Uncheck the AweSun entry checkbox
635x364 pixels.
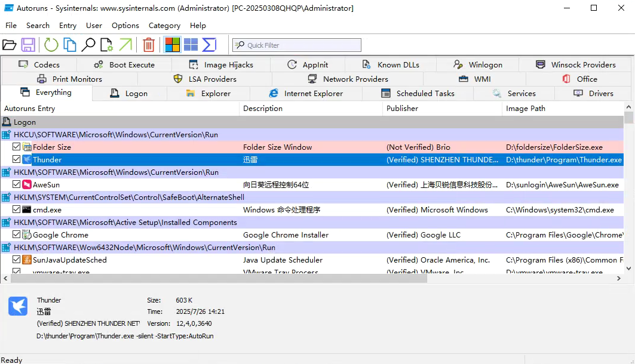pyautogui.click(x=16, y=184)
